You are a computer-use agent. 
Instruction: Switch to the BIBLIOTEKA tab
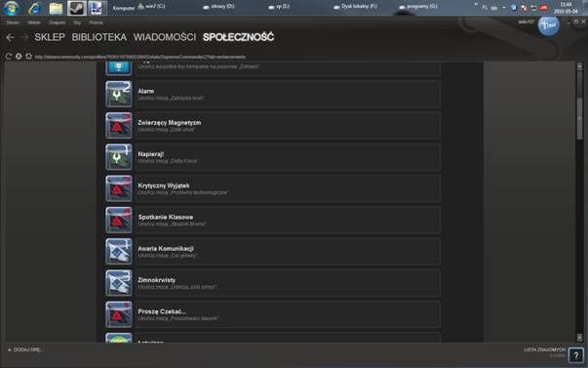[x=99, y=37]
